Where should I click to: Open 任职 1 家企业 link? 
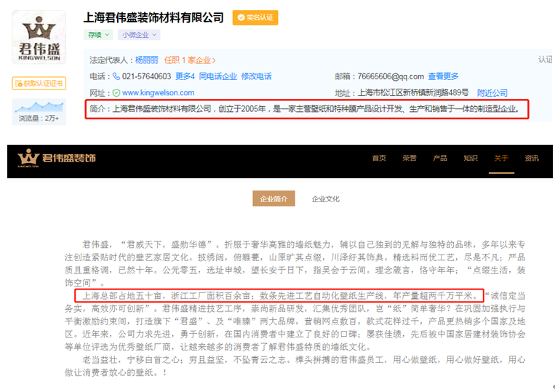(190, 60)
